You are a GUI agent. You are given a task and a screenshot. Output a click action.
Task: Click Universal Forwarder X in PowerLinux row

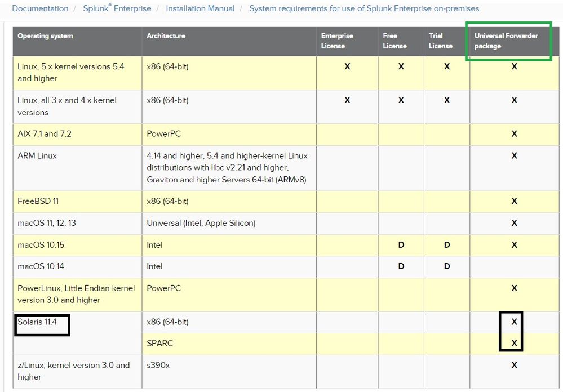(x=514, y=288)
